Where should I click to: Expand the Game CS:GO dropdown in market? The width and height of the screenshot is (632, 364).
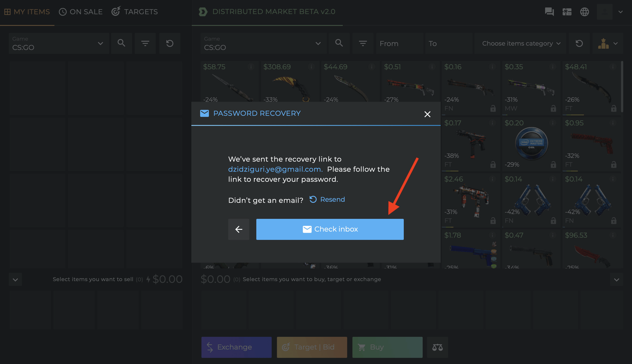(264, 43)
